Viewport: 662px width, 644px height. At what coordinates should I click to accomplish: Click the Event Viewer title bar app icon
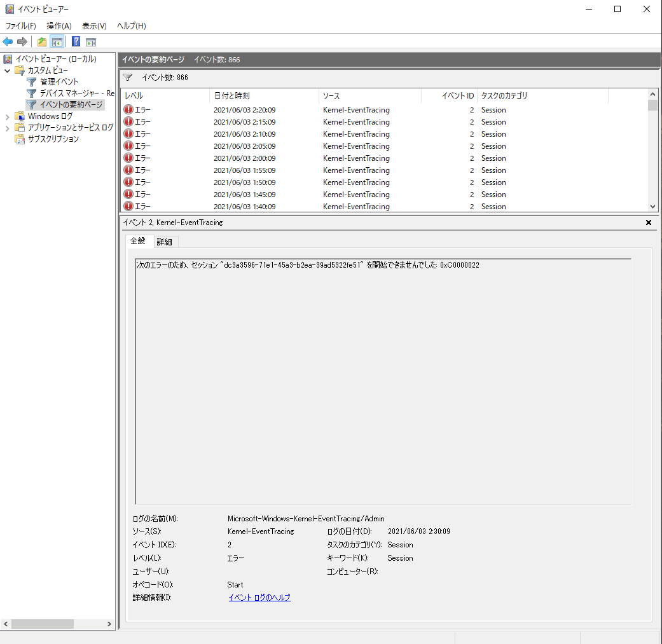coord(10,9)
